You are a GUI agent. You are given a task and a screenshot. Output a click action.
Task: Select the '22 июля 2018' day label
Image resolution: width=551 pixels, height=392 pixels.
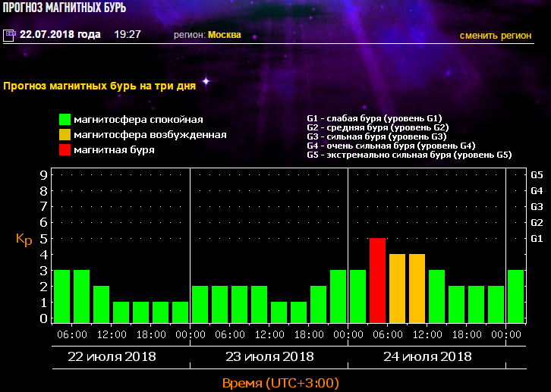point(112,356)
